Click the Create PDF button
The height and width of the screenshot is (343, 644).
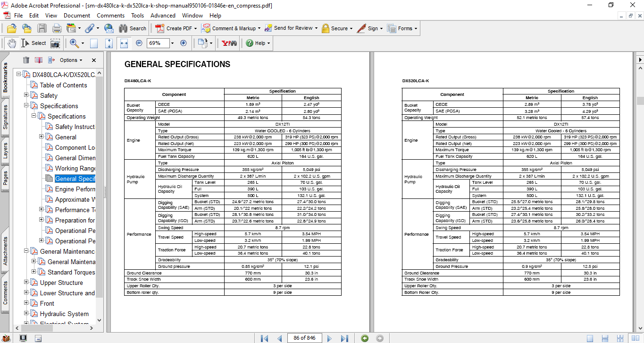point(174,28)
